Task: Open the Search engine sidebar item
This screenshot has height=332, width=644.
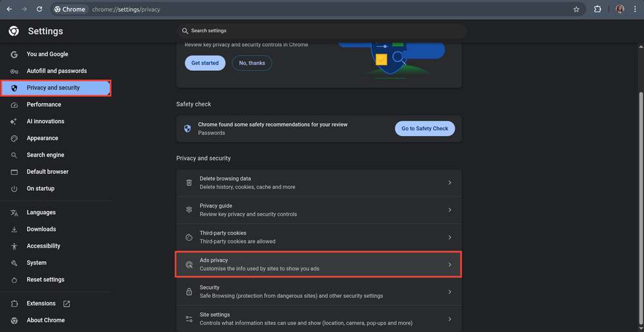Action: 45,155
